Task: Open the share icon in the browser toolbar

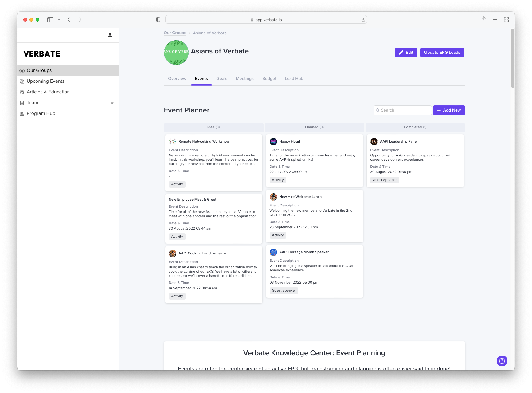Action: click(x=484, y=19)
